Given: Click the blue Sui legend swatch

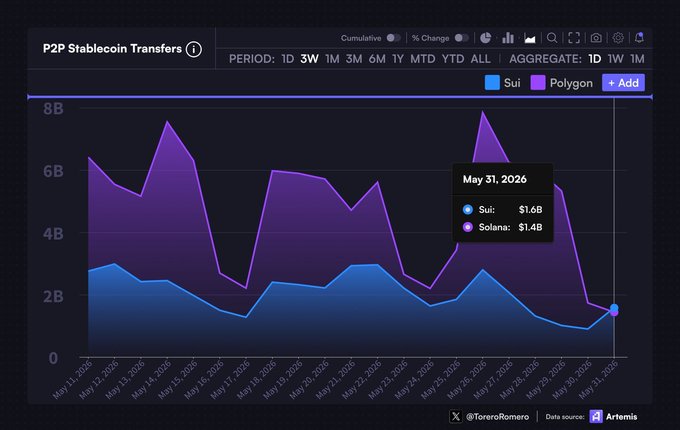Looking at the screenshot, I should pyautogui.click(x=492, y=83).
